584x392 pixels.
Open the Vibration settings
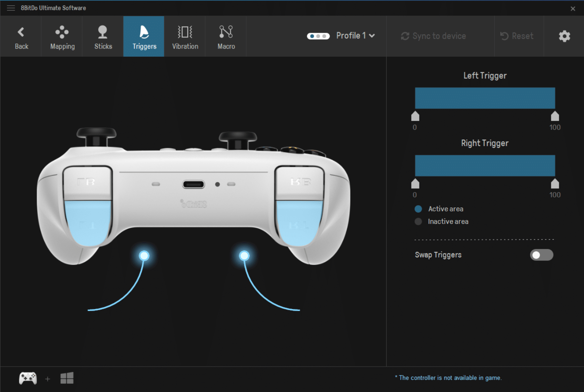point(185,36)
